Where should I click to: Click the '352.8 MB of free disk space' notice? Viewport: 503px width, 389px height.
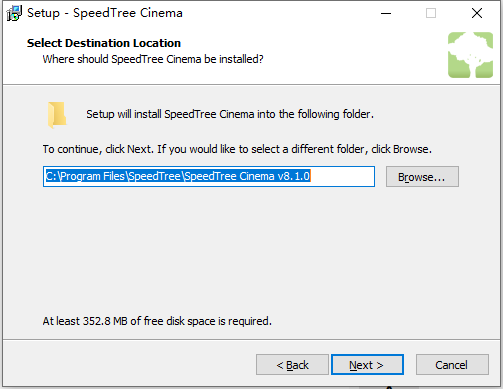(x=157, y=321)
